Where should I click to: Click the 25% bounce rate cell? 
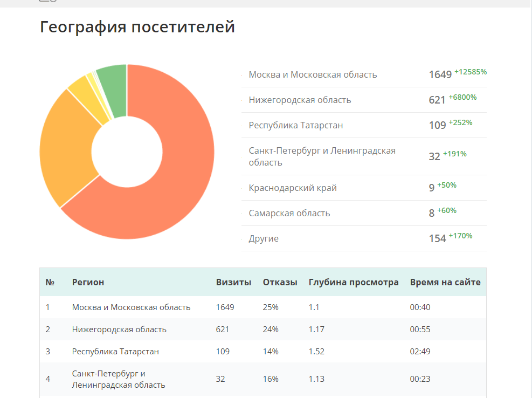tap(271, 307)
